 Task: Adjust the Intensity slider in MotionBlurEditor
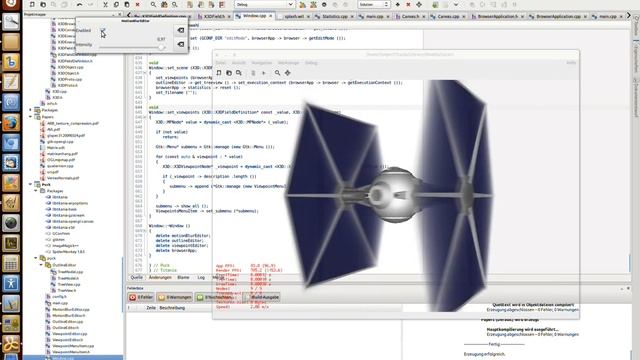coord(132,47)
